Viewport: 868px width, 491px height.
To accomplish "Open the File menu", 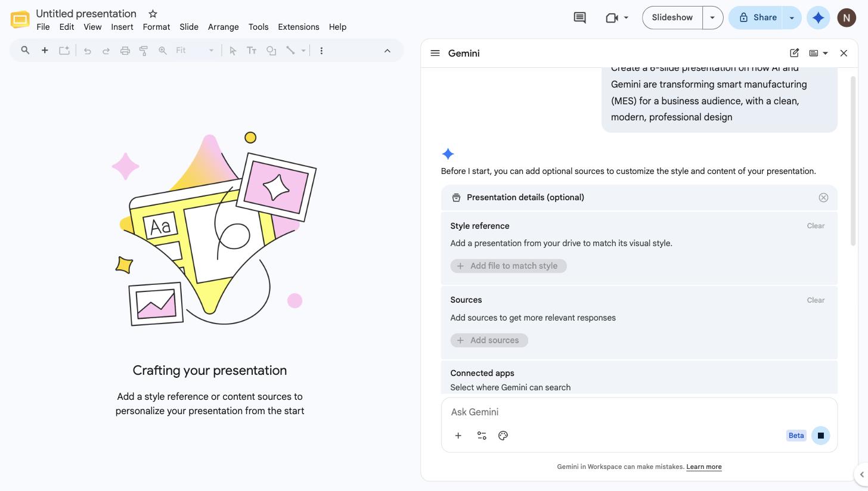I will coord(43,27).
